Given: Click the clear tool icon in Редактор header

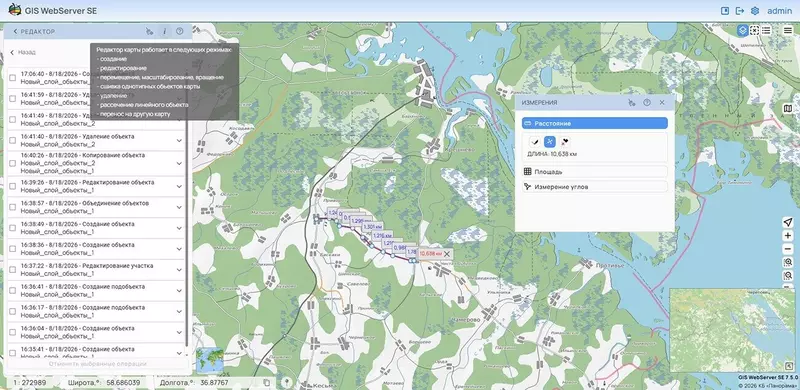Looking at the screenshot, I should pyautogui.click(x=149, y=32).
